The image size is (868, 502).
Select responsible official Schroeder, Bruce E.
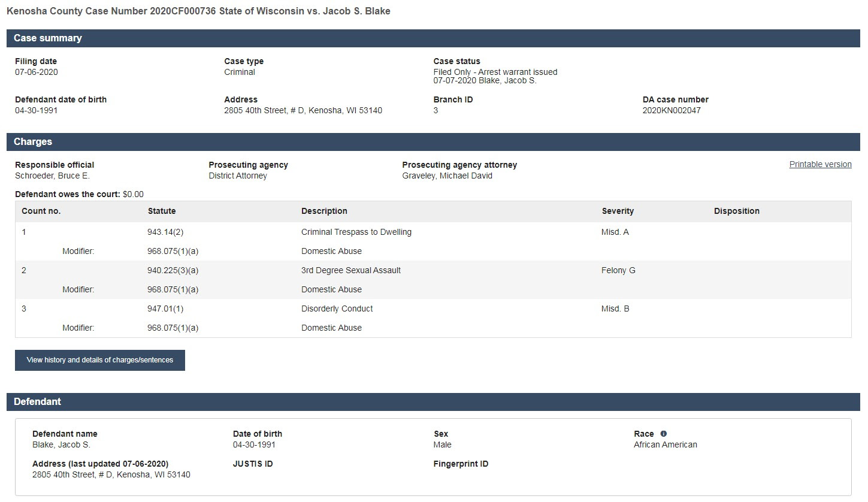coord(52,176)
